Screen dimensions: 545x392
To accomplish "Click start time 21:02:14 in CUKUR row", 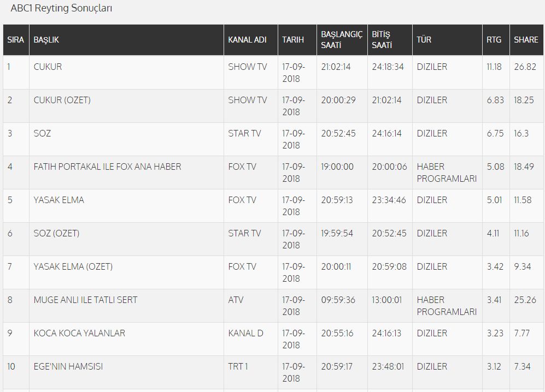I will [x=336, y=67].
